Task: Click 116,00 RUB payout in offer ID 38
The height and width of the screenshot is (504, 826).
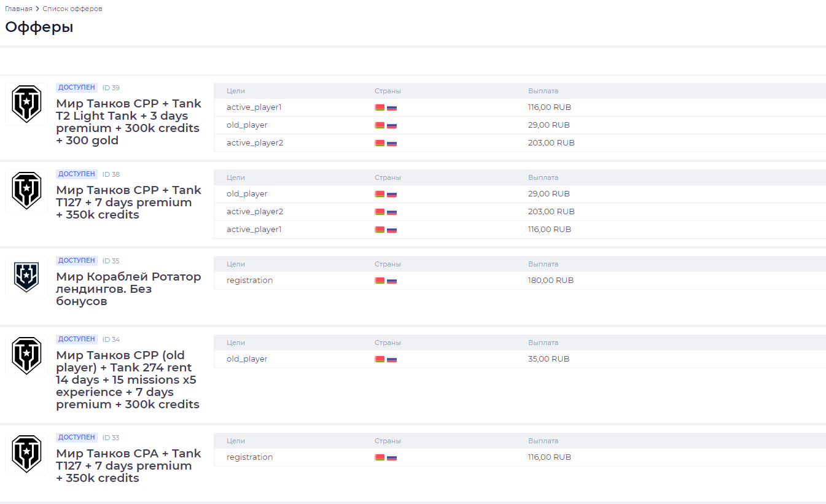Action: (550, 230)
